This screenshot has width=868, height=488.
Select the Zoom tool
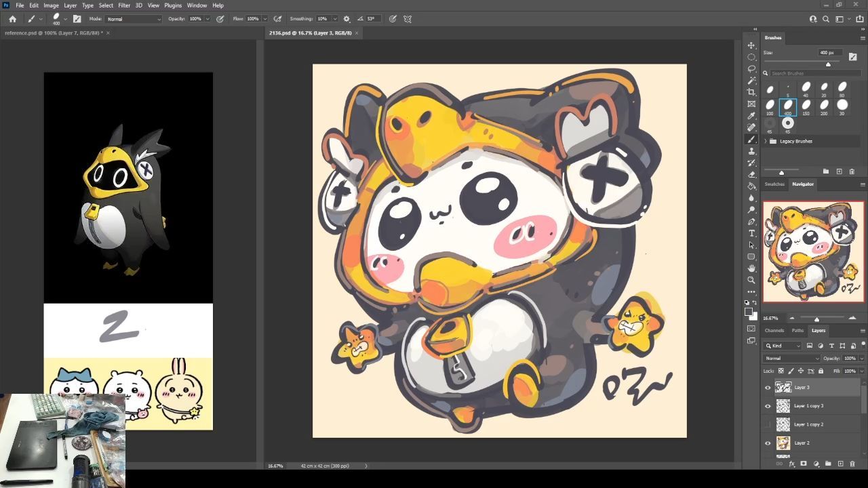tap(751, 280)
